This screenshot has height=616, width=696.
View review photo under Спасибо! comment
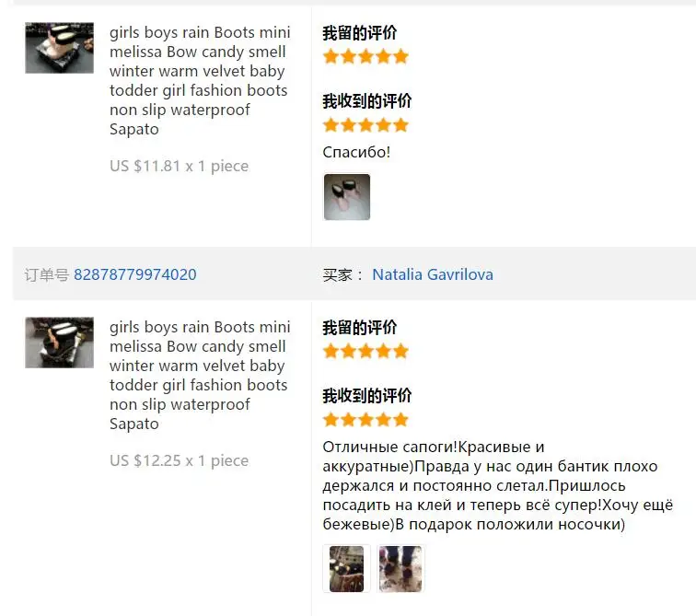coord(347,197)
